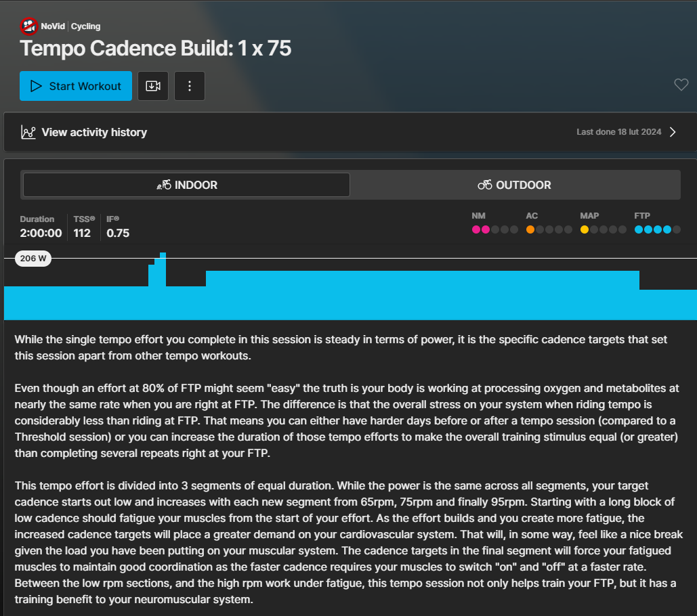Click the NoVid no-video icon
Screen dimensions: 697x616
[28, 26]
